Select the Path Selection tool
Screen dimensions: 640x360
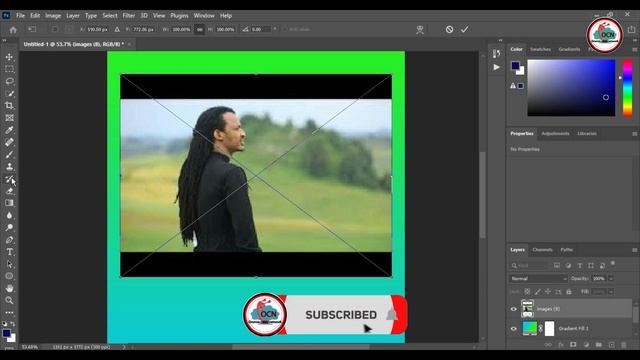pyautogui.click(x=9, y=264)
